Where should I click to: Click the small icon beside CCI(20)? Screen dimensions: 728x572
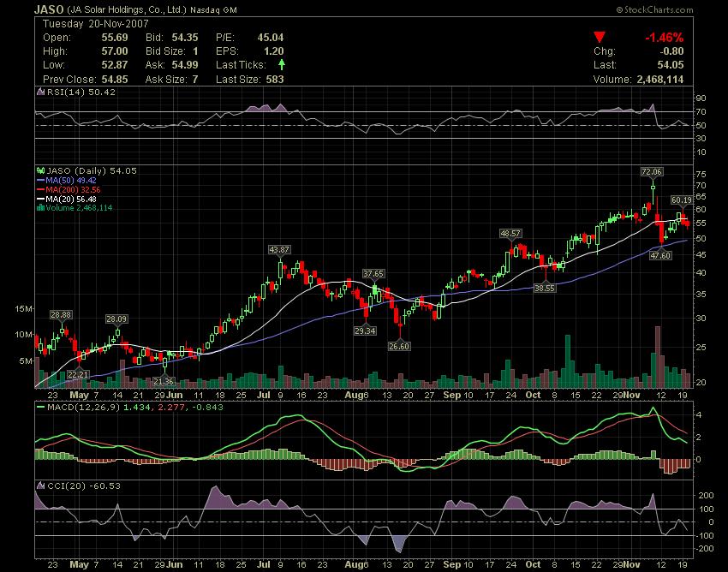tap(41, 486)
